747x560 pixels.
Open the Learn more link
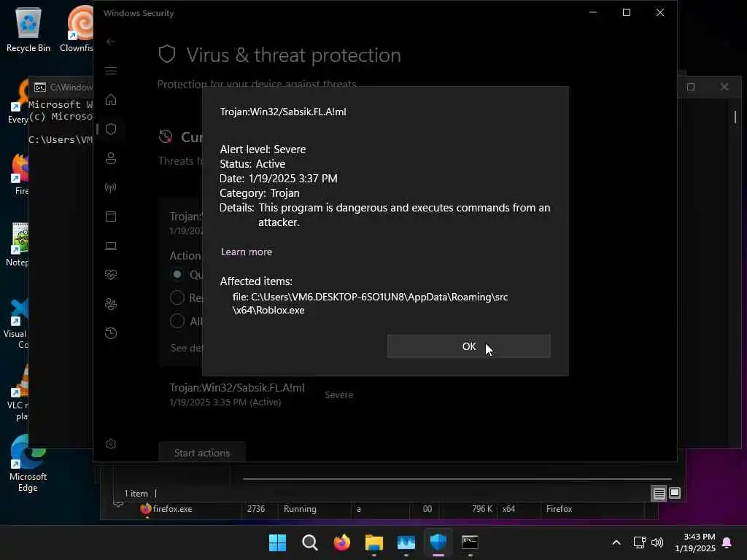[x=247, y=252]
